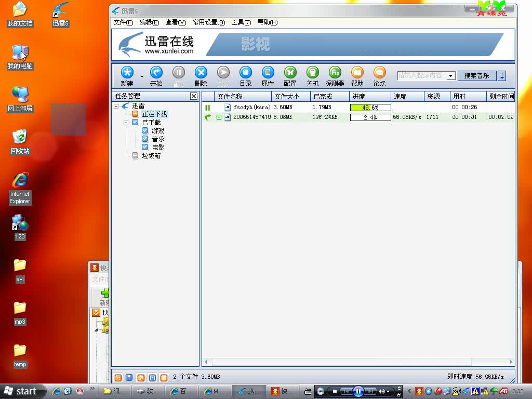Click the 迅雷在线 logo banner
Screen dimensions: 532x399
(x=156, y=45)
